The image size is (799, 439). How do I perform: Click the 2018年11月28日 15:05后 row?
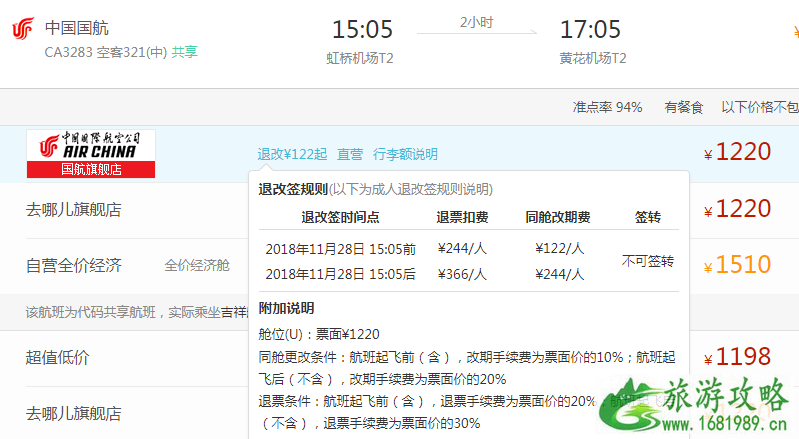[340, 275]
